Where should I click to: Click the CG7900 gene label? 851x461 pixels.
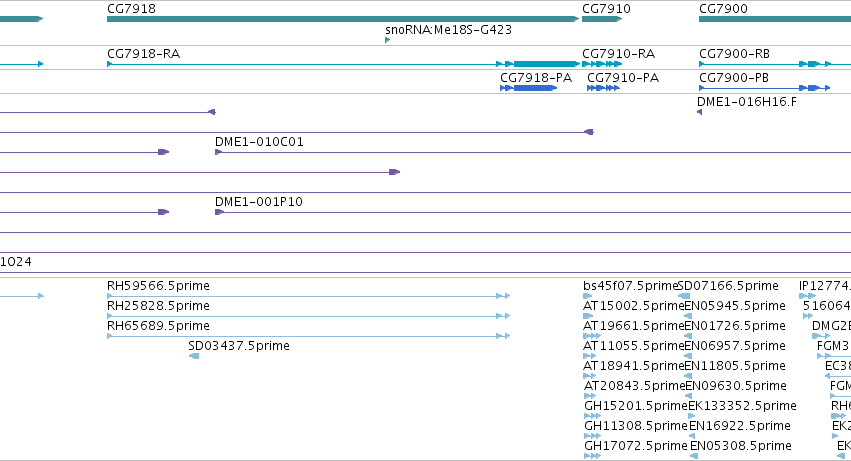[x=723, y=9]
